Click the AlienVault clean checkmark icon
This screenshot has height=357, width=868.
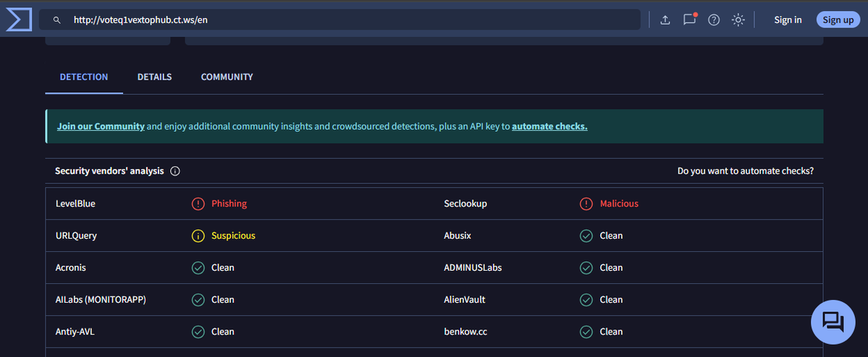point(586,300)
